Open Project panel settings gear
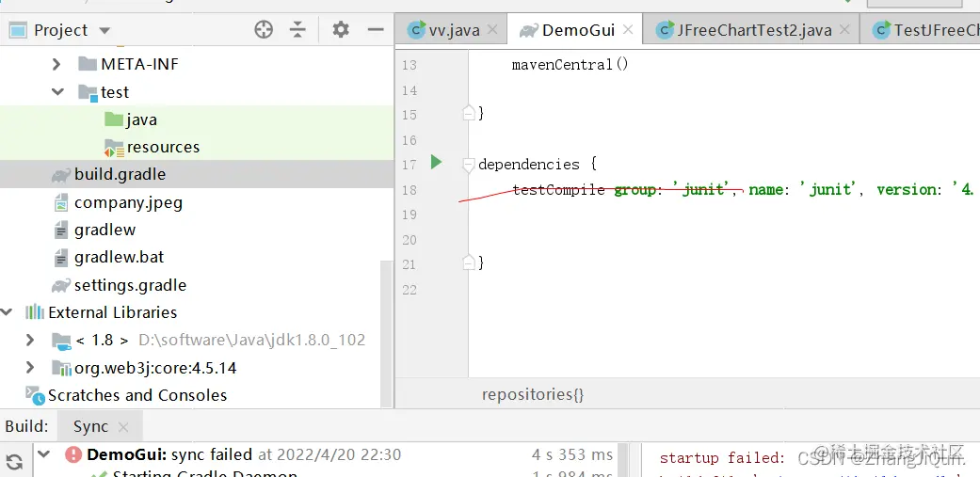Image resolution: width=980 pixels, height=477 pixels. coord(341,29)
